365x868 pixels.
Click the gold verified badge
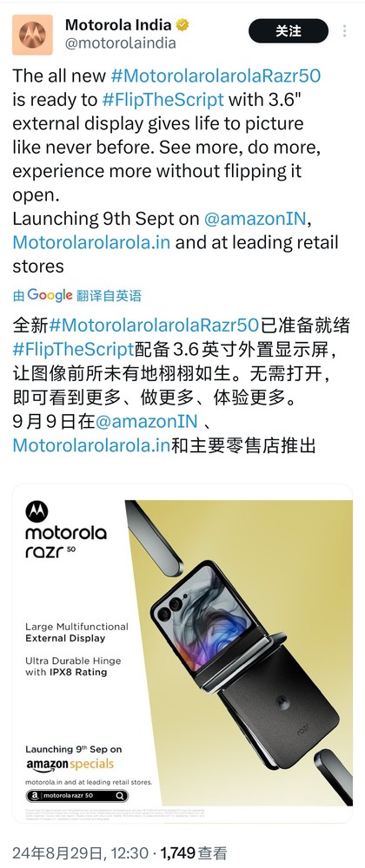[182, 25]
